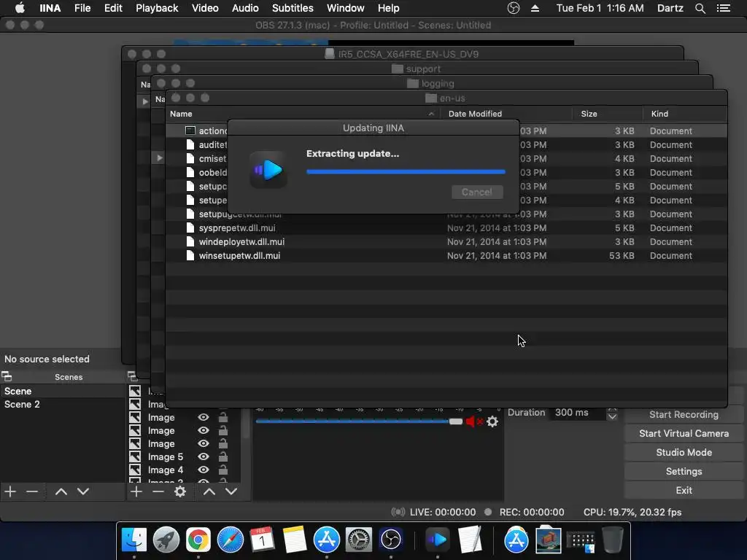Enable Studio Mode in OBS
Viewport: 747px width, 560px height.
[x=684, y=452]
